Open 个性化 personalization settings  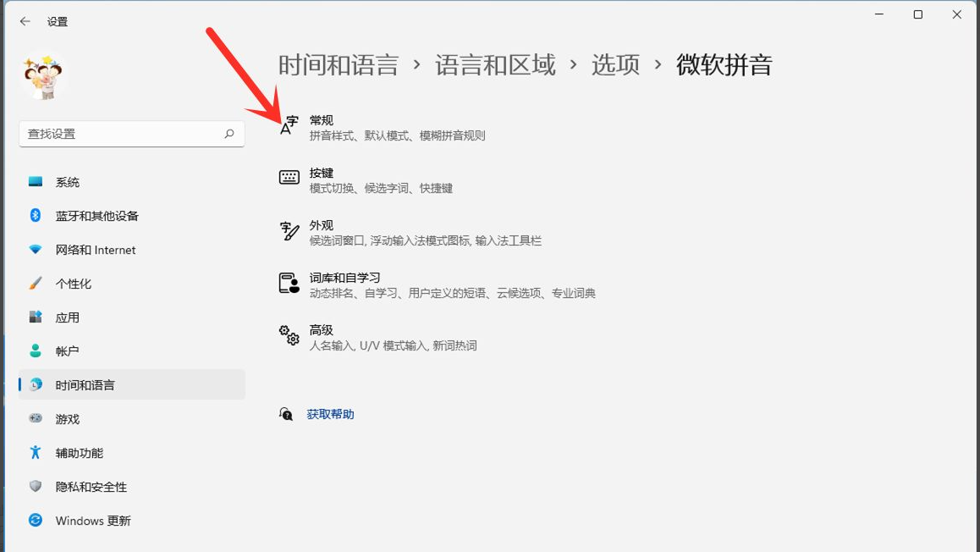(73, 284)
